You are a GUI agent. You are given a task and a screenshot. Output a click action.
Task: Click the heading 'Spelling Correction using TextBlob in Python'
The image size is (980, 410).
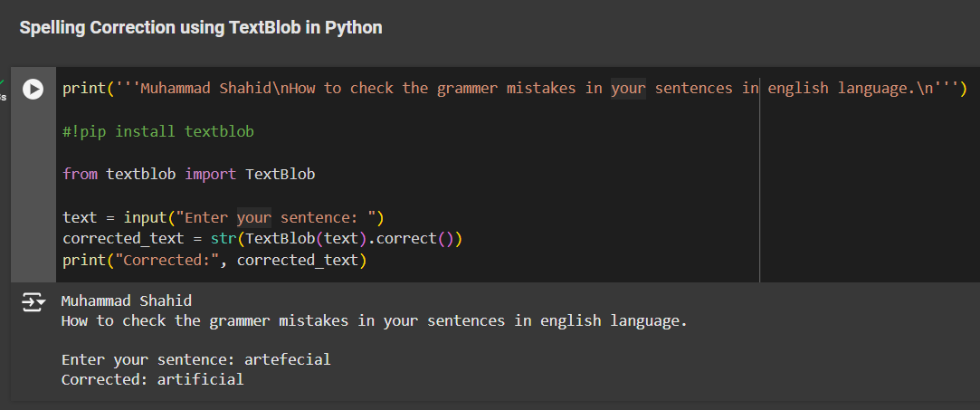click(201, 28)
